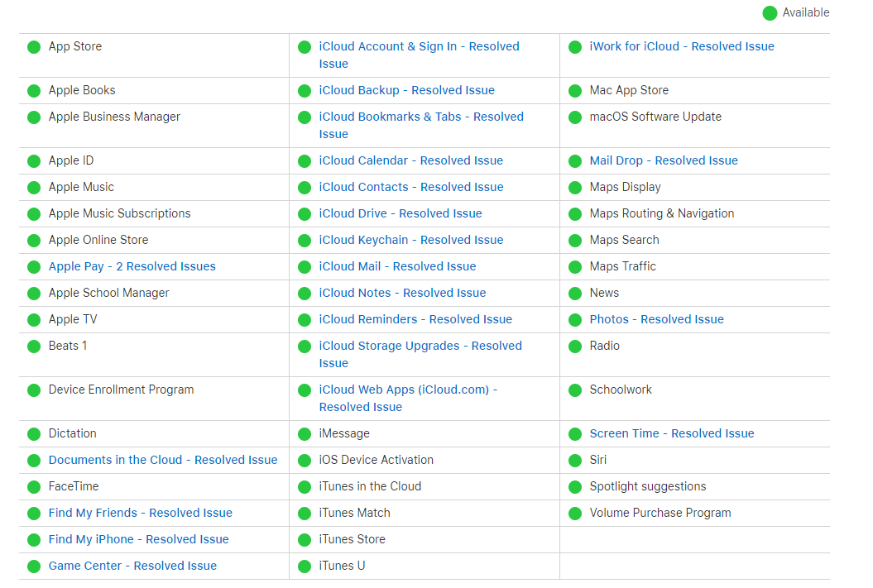The image size is (873, 588).
Task: Click green status dot beside App Store
Action: tap(34, 47)
